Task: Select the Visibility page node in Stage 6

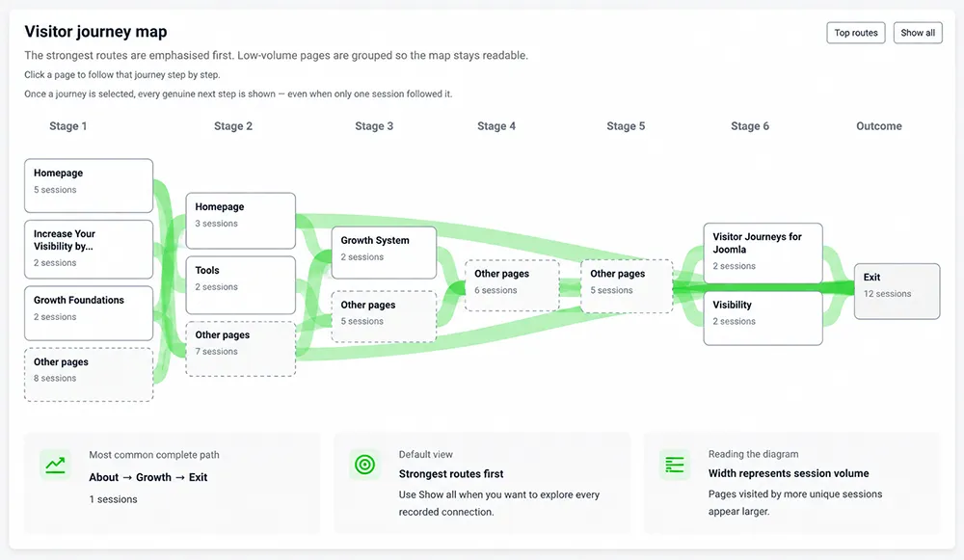Action: tap(763, 318)
